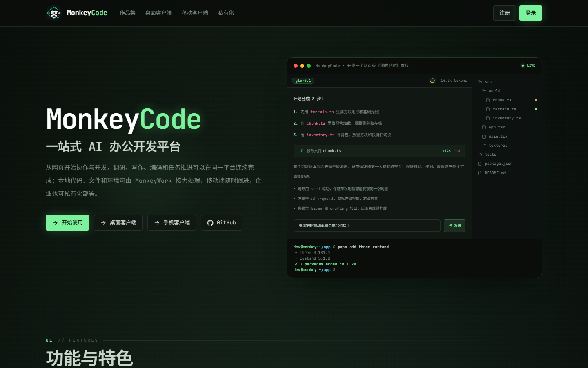The image size is (588, 368).
Task: Open terrain.ts in the file tree
Action: 504,109
